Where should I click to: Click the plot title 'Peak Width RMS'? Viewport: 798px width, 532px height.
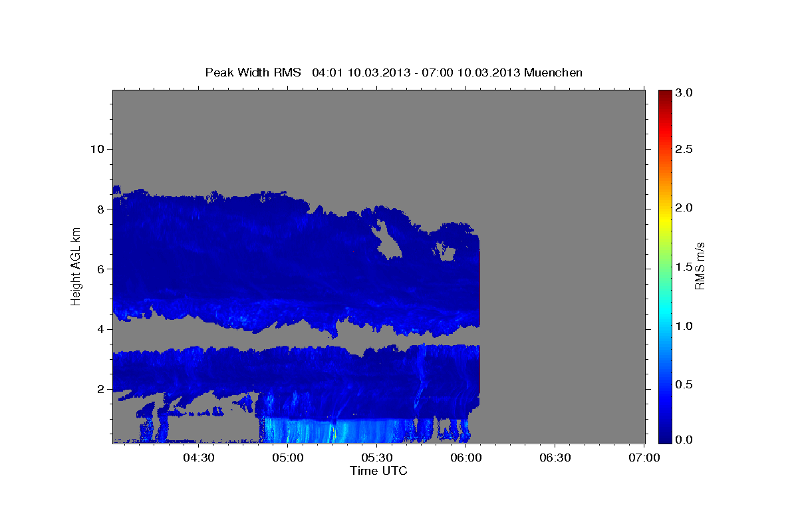253,72
